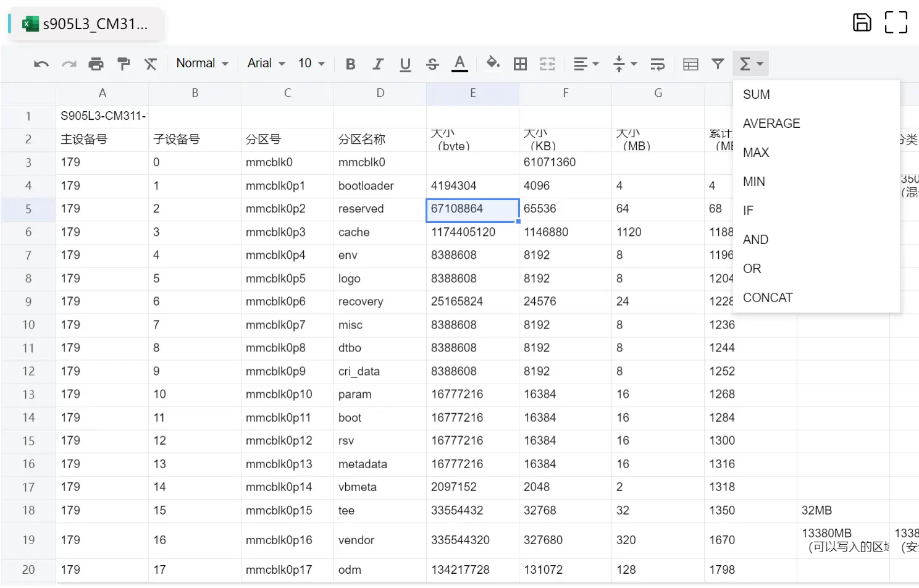Image resolution: width=919 pixels, height=588 pixels.
Task: Click the save icon
Action: click(862, 22)
